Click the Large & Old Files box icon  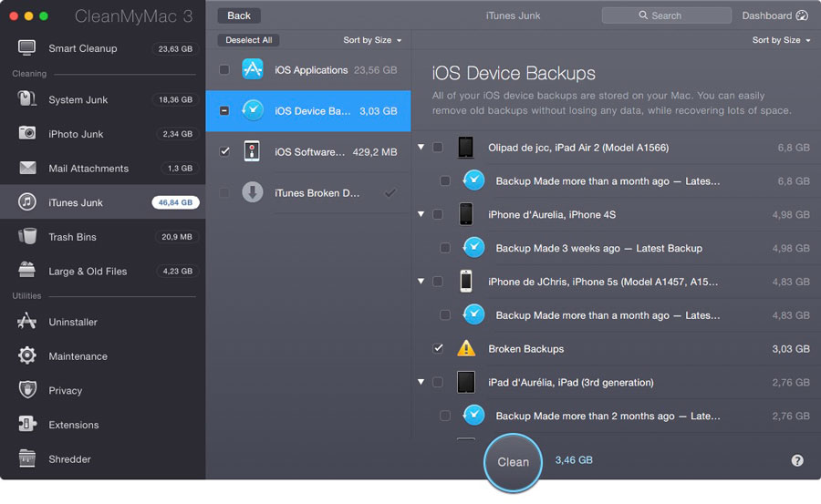(26, 270)
